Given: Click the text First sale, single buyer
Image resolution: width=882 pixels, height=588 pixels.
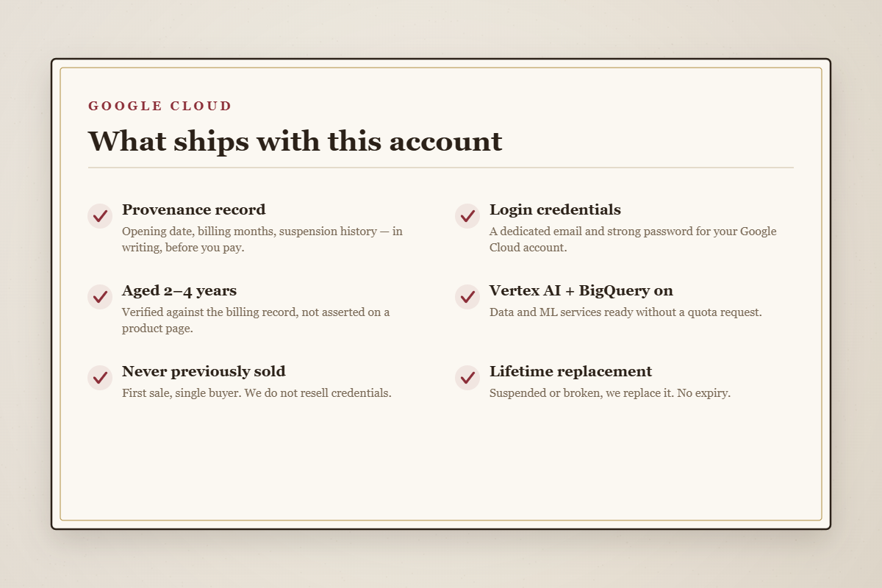Looking at the screenshot, I should click(257, 393).
